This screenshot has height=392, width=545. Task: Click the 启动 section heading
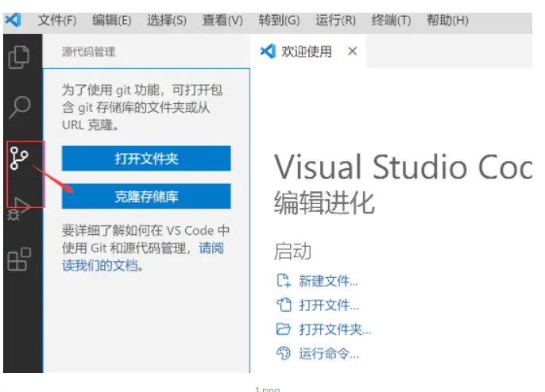[292, 251]
